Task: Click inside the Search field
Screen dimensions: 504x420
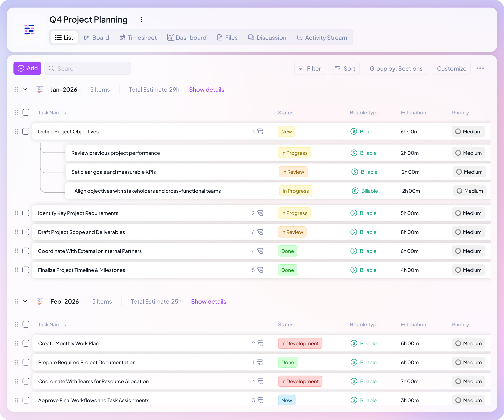Action: coord(88,68)
